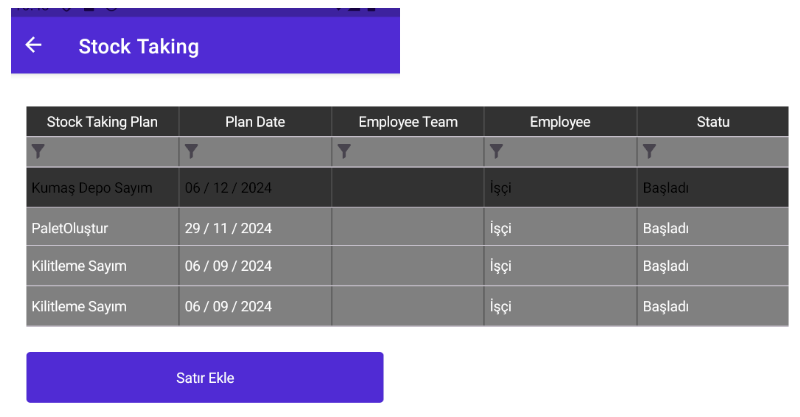Sort by Employee column header

560,122
